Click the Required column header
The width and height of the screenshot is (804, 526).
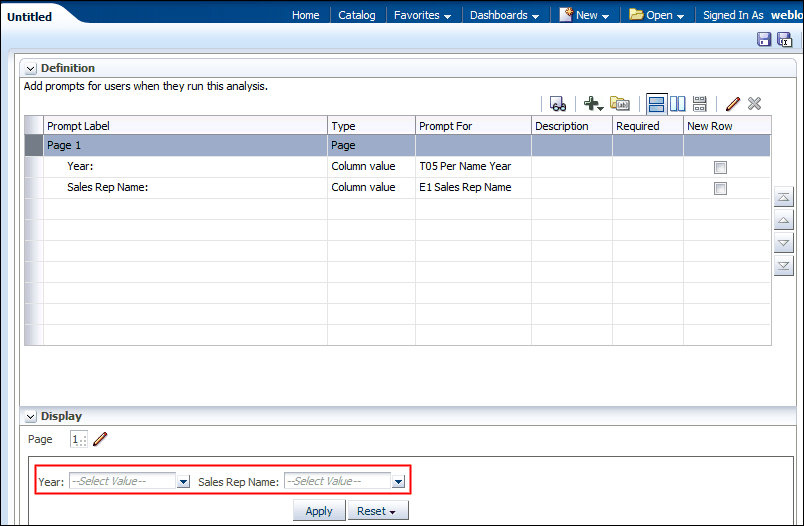648,126
